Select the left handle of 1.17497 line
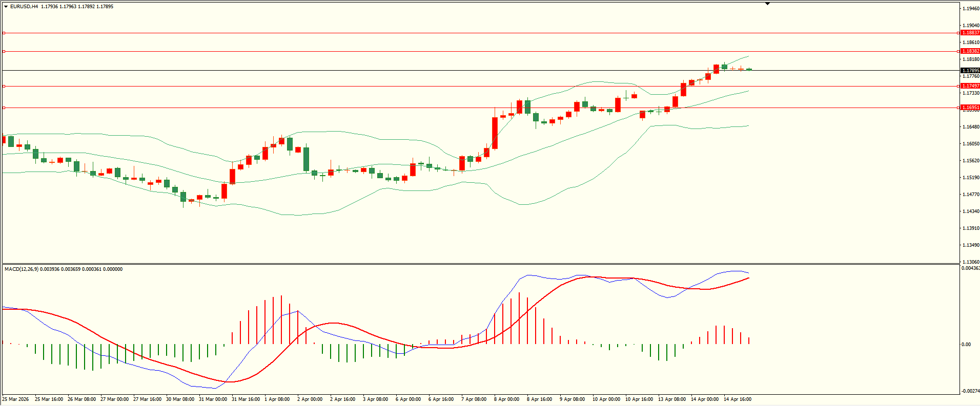Screen dimensions: 980x406 point(4,86)
